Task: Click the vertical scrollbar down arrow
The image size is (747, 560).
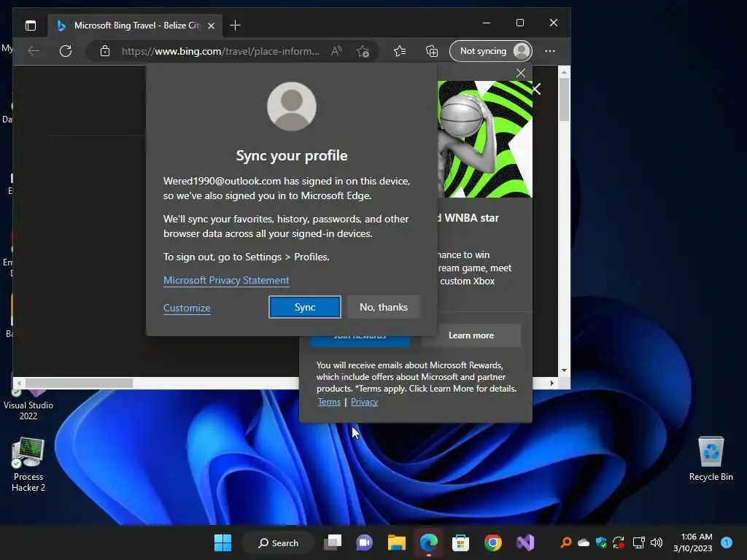Action: (x=564, y=370)
